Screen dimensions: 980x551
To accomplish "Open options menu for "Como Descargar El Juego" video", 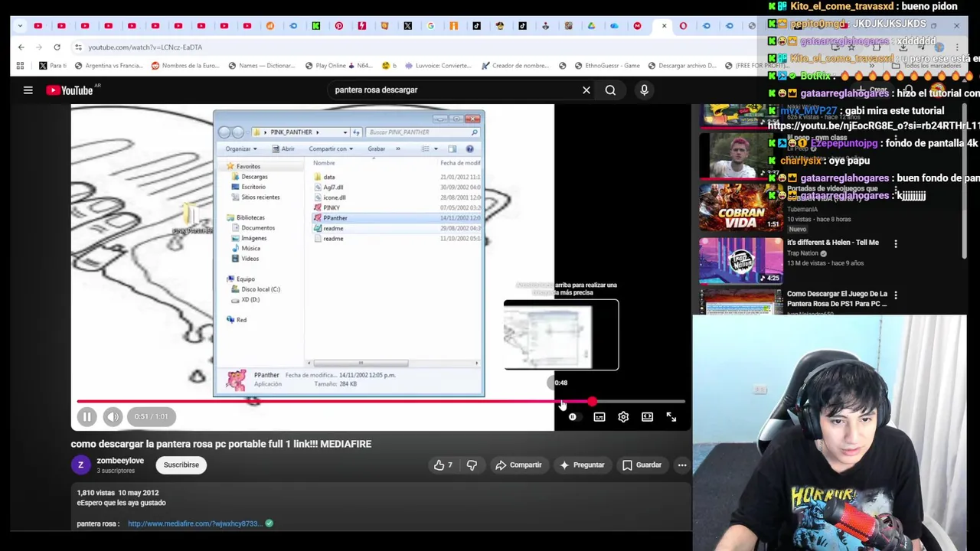I will click(896, 295).
